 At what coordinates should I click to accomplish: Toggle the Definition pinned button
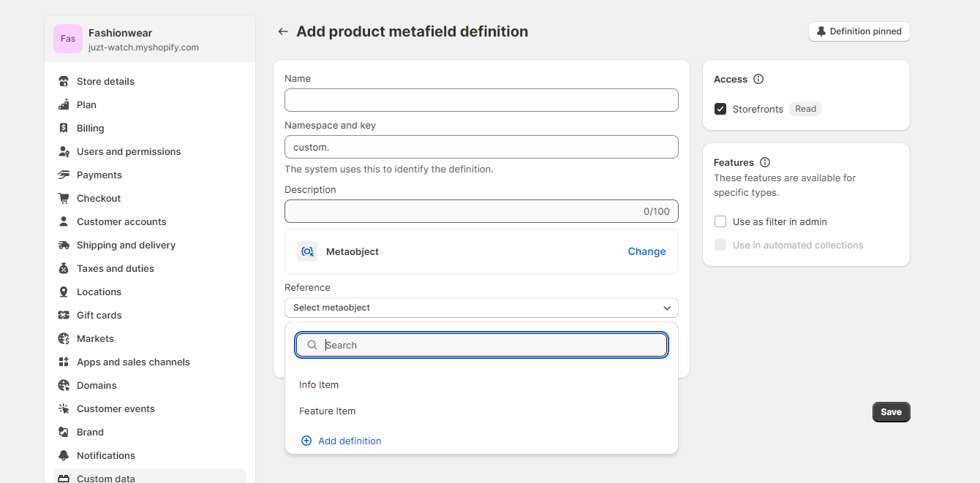[859, 31]
